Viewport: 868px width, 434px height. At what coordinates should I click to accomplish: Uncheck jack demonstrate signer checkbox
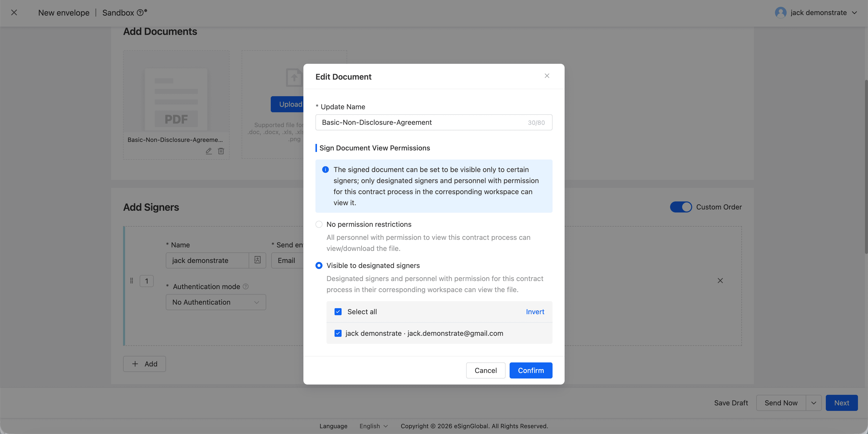click(x=338, y=333)
